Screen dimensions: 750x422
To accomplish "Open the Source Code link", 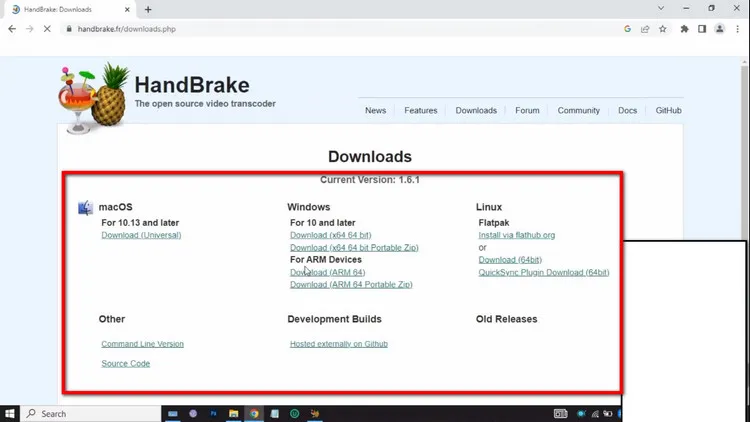I will click(125, 364).
